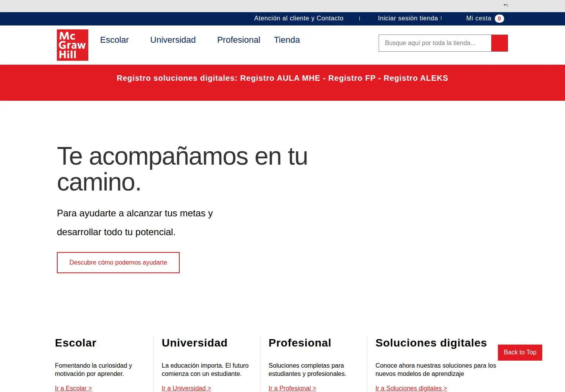Follow the Ir a Universidad link

[186, 388]
